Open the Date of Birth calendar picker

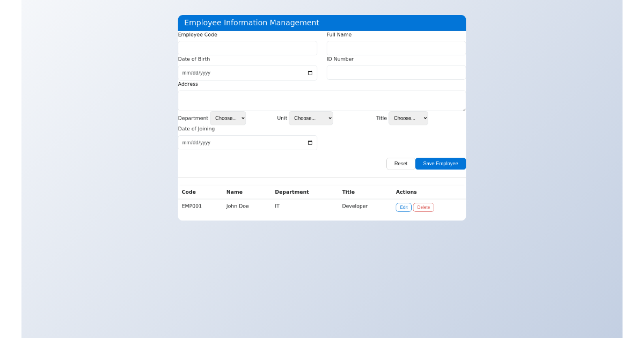point(310,72)
